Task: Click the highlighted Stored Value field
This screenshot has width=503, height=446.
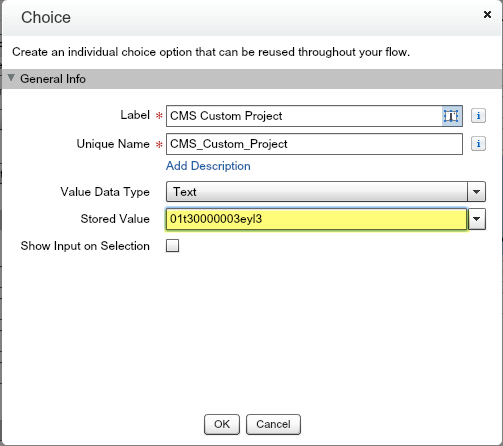Action: [316, 219]
